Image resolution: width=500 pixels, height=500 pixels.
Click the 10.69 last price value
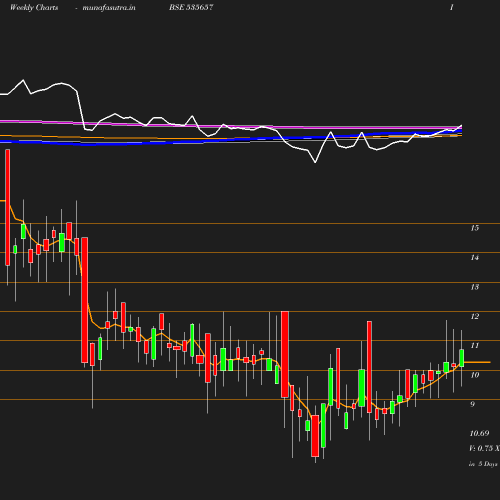pos(479,433)
